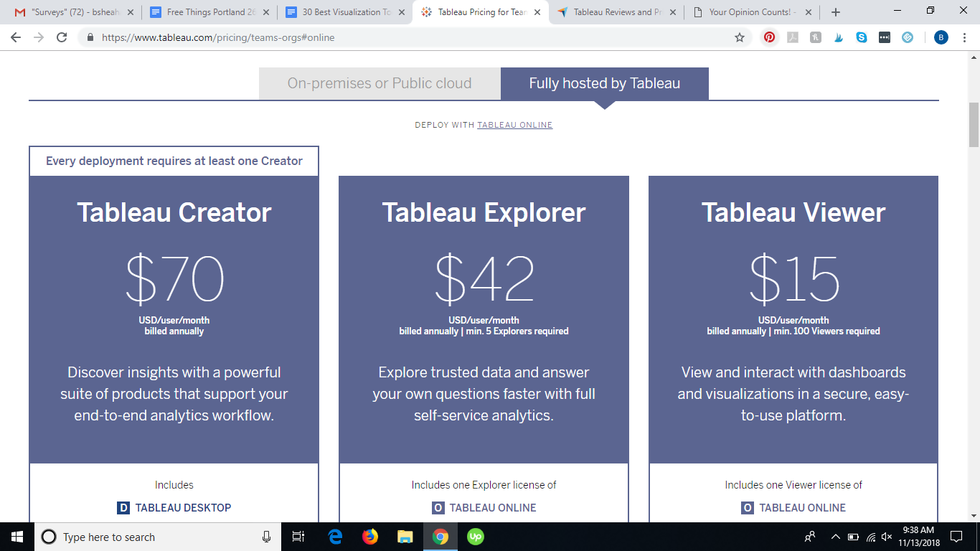The image size is (980, 551).
Task: Click the address bar URL
Action: (x=218, y=37)
